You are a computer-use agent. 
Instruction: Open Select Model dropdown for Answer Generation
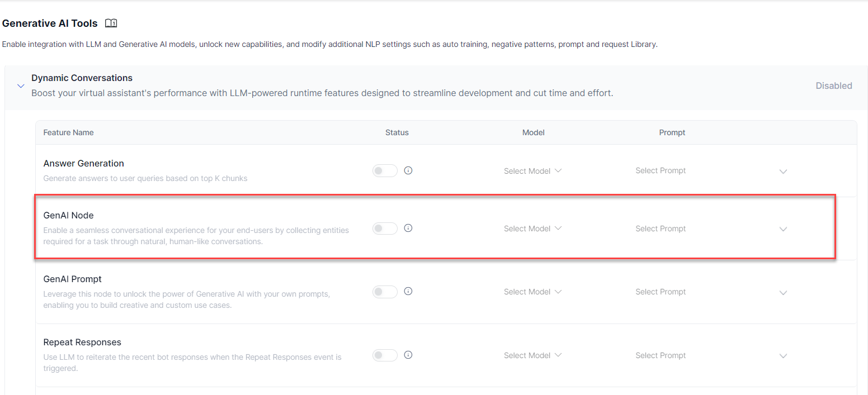[532, 171]
